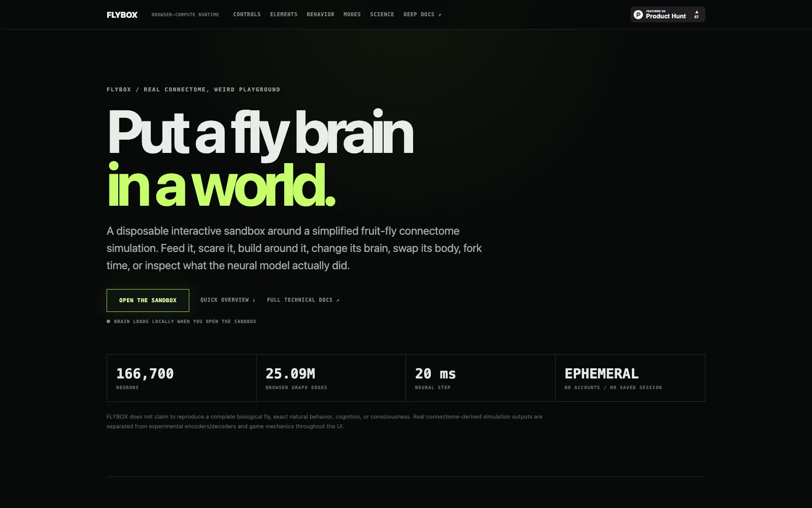
Task: Select Modes in the top navigation
Action: [352, 15]
